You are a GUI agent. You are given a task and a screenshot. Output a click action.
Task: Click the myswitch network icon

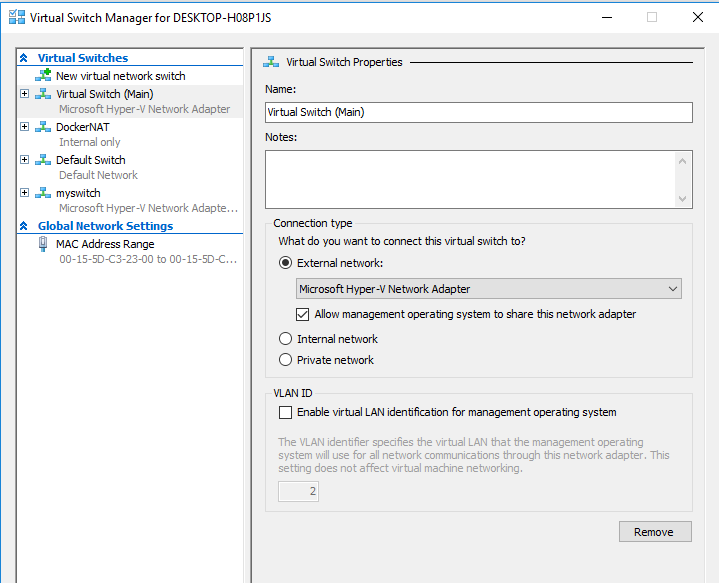click(x=43, y=193)
